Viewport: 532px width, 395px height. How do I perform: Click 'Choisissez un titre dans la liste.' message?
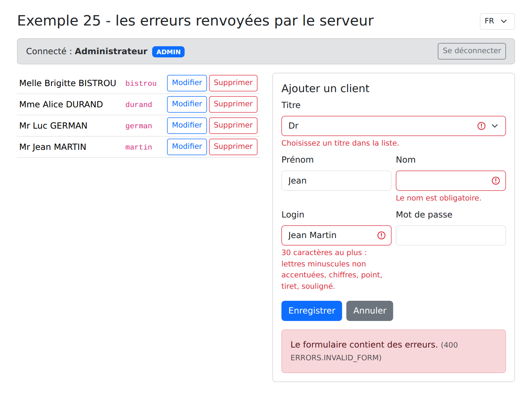pyautogui.click(x=340, y=143)
